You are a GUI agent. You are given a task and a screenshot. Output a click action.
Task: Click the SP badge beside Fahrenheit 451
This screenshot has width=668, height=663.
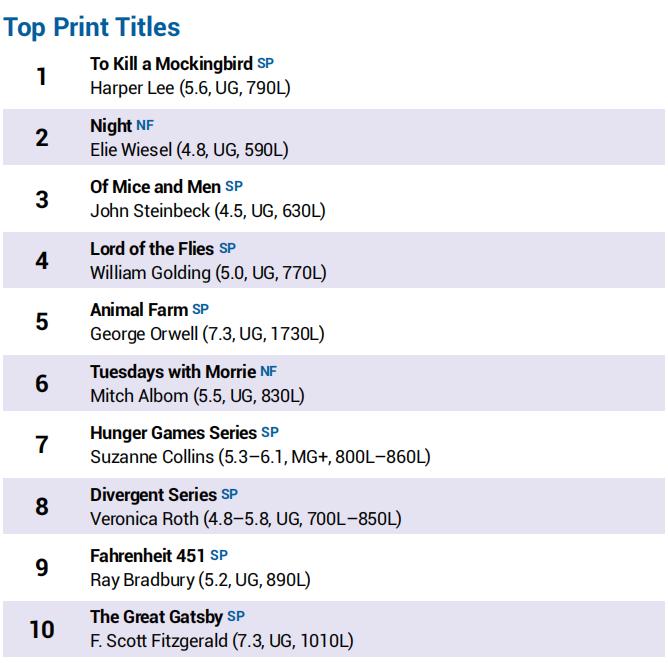coord(219,555)
